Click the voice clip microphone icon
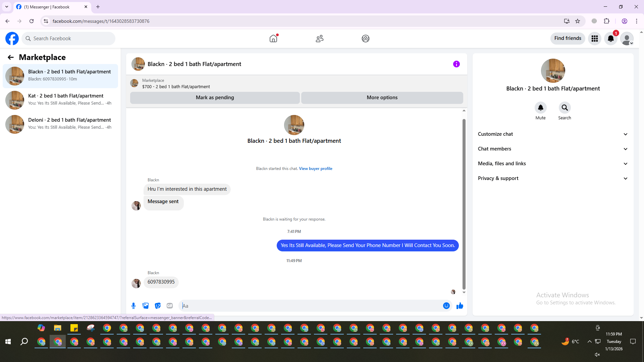 click(x=133, y=306)
